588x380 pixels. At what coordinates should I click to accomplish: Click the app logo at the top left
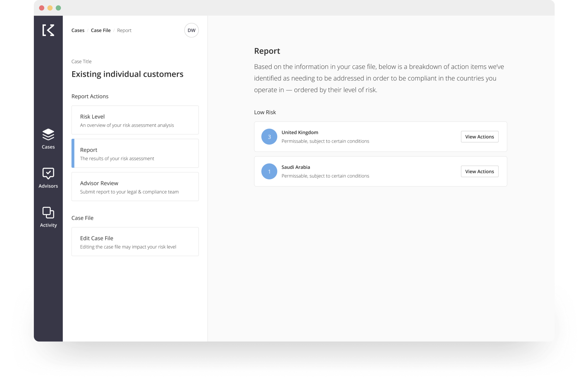click(49, 30)
